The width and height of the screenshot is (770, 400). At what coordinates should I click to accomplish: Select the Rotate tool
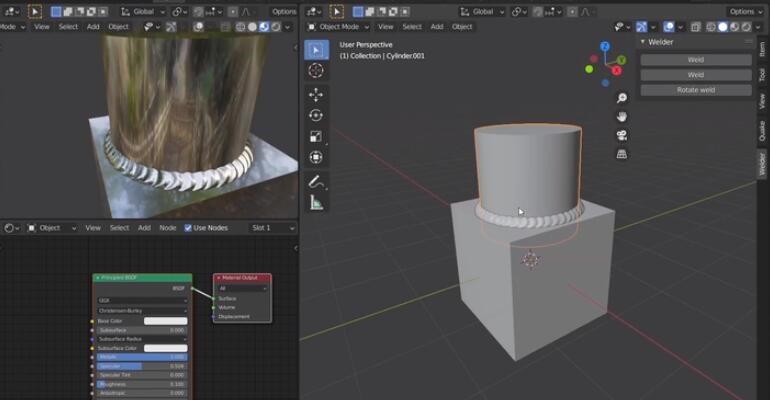316,115
